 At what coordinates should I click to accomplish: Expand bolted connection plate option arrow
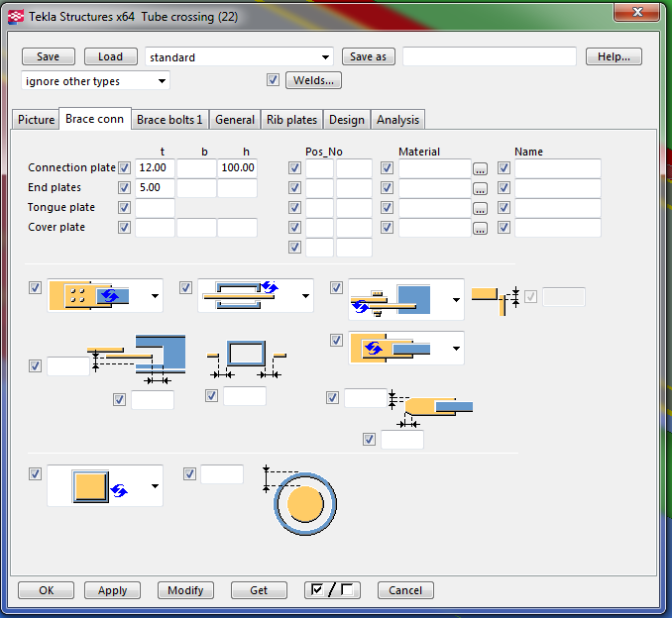pyautogui.click(x=156, y=296)
